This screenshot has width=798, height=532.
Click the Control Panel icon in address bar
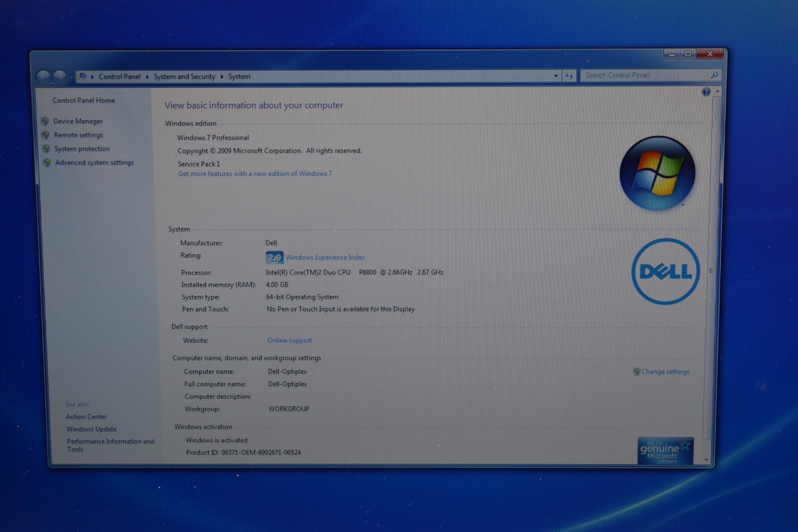click(82, 76)
